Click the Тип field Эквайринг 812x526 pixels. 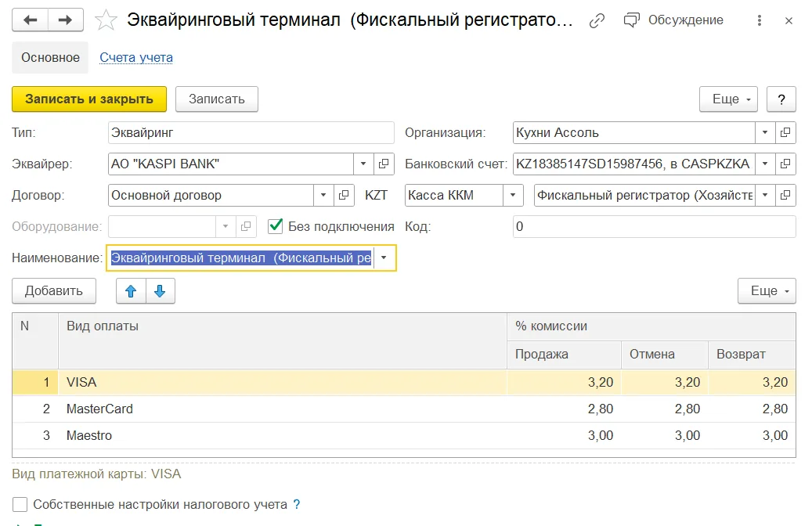(x=251, y=132)
